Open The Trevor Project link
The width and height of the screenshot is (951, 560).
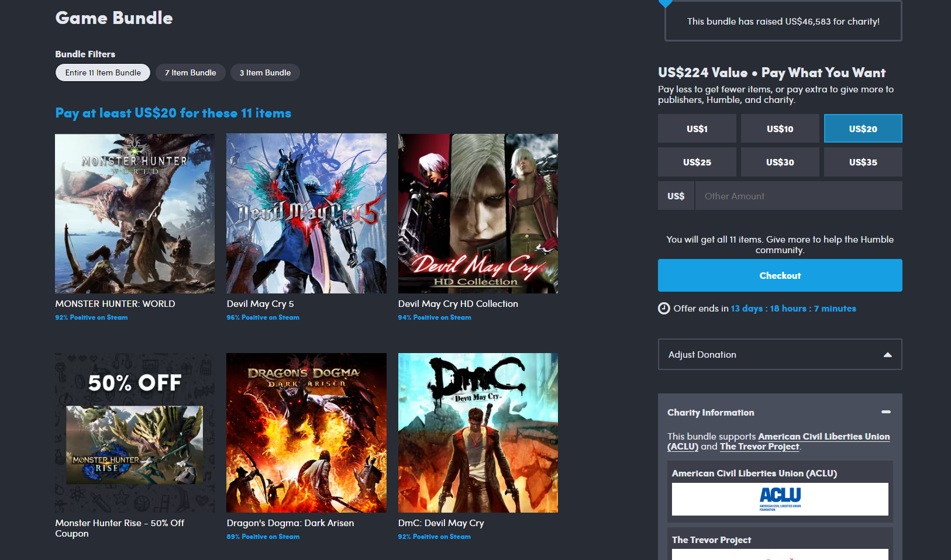pyautogui.click(x=759, y=447)
